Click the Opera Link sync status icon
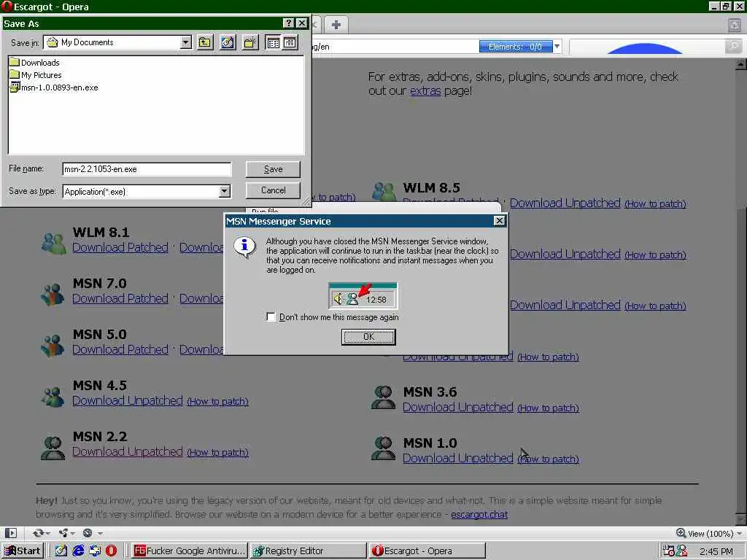Image resolution: width=747 pixels, height=560 pixels. (x=38, y=533)
